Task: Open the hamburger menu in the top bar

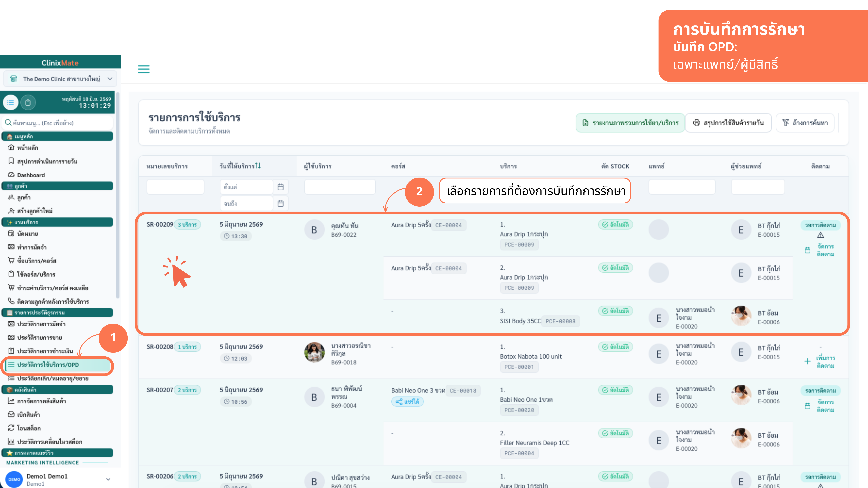Action: [x=144, y=69]
